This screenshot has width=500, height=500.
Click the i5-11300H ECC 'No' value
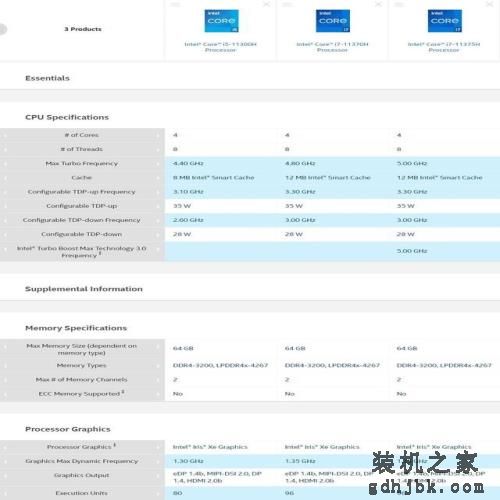click(178, 394)
